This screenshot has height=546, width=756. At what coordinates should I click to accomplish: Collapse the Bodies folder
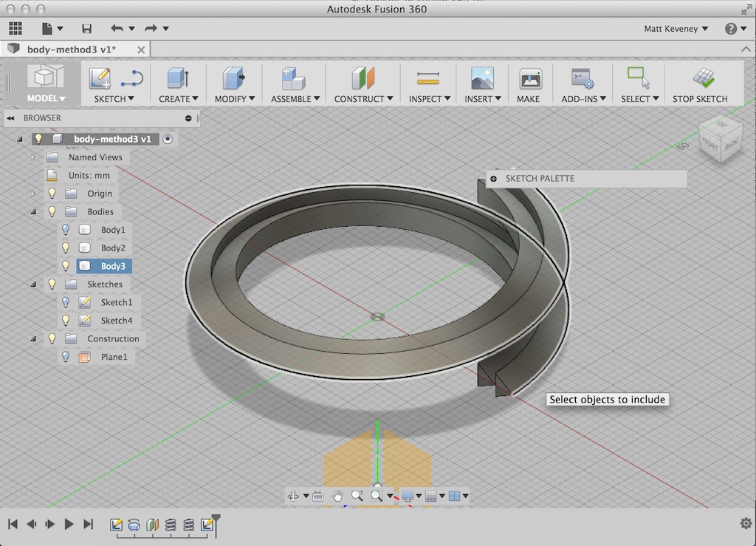33,211
